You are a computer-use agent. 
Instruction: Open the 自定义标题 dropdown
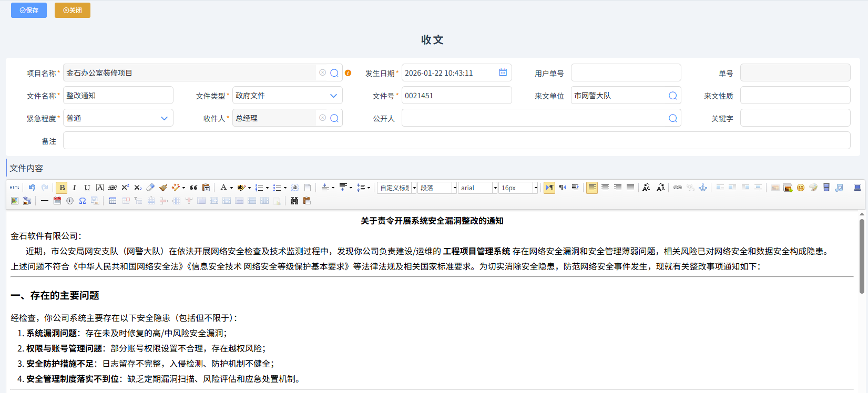(397, 188)
